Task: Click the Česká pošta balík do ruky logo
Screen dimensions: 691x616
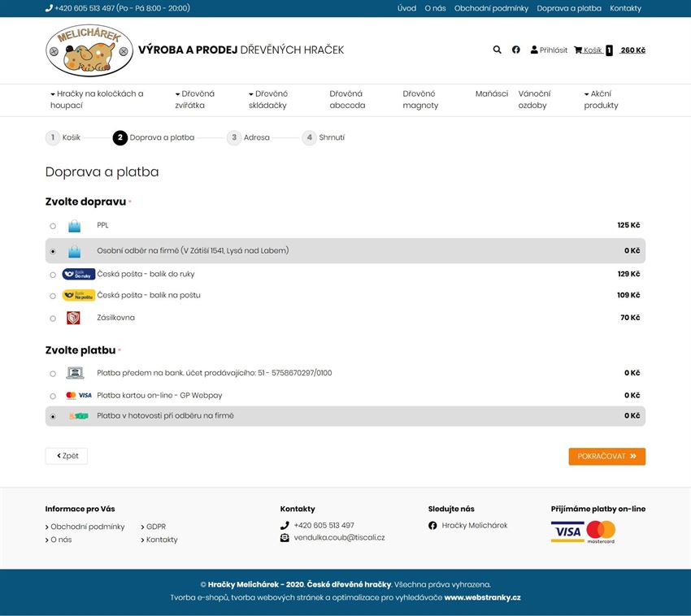Action: click(x=78, y=274)
